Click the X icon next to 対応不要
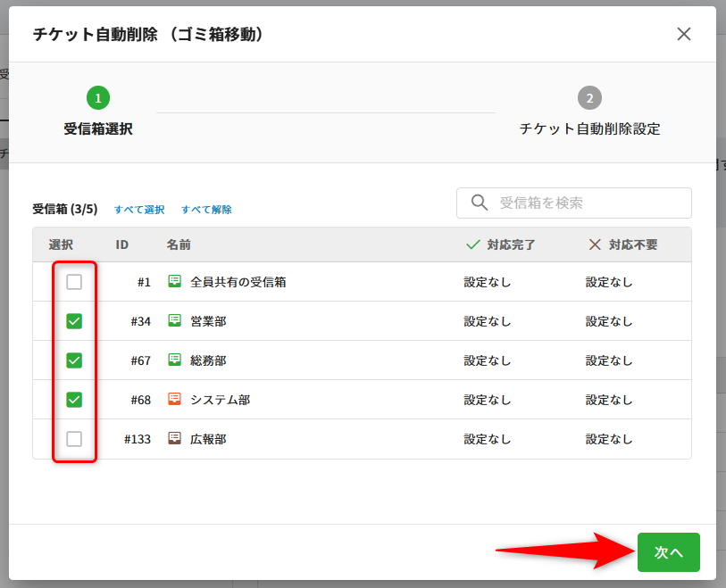This screenshot has height=588, width=726. 595,244
